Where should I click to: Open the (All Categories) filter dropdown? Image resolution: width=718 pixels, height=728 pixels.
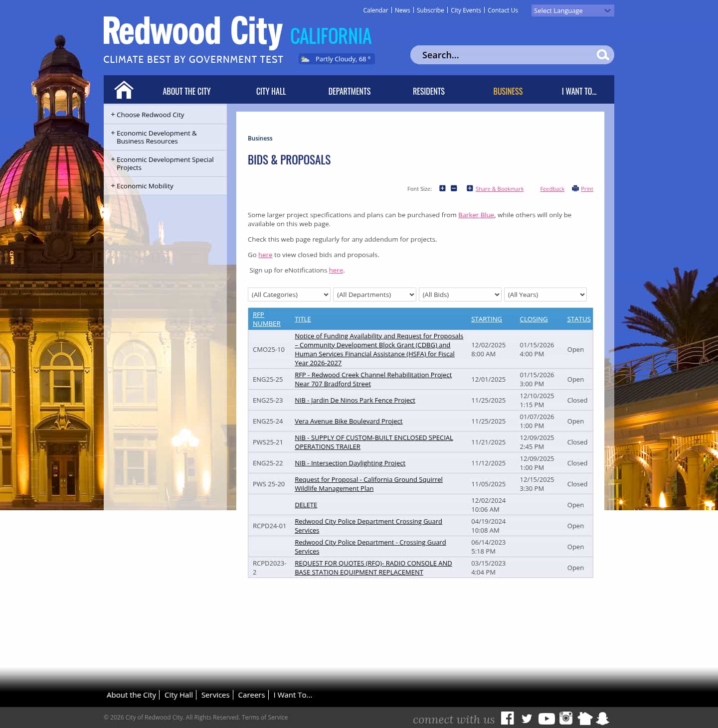(x=289, y=294)
